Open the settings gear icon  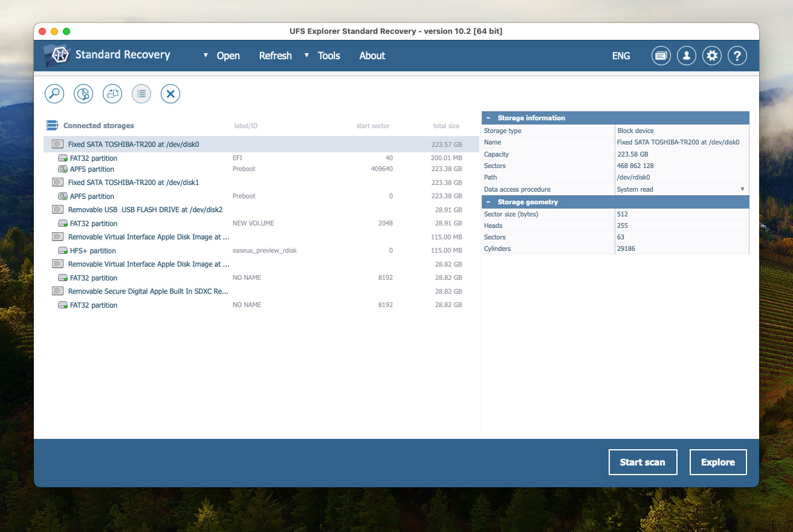(712, 56)
